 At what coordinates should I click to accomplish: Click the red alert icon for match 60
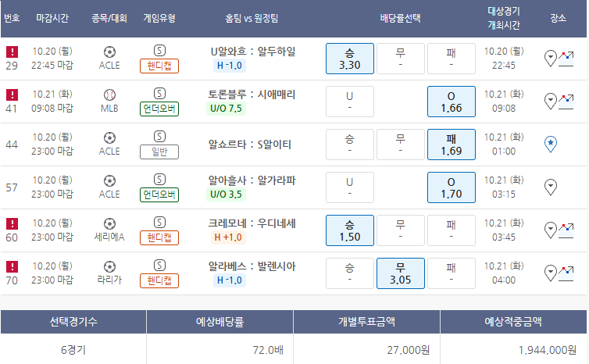pos(12,223)
